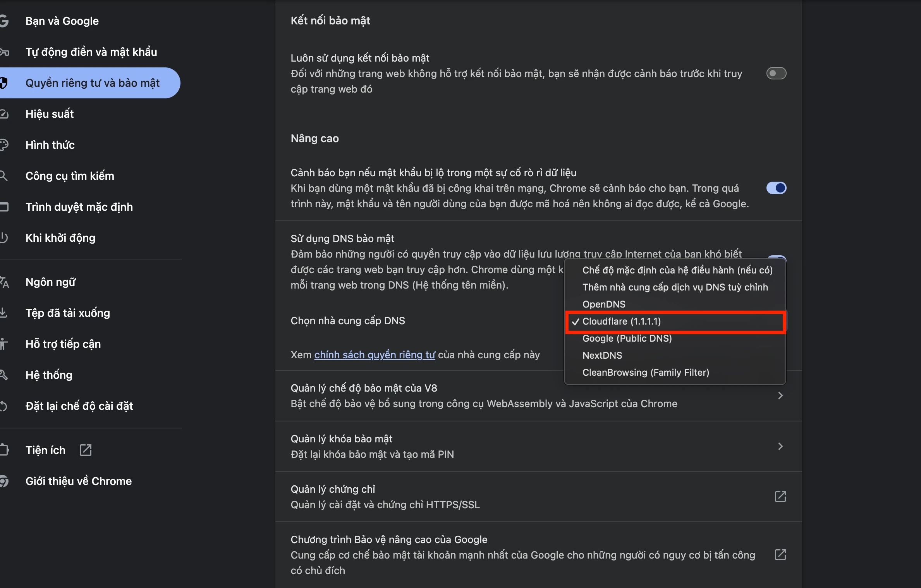
Task: Click the palette icon beside Hình thức
Action: (4, 145)
